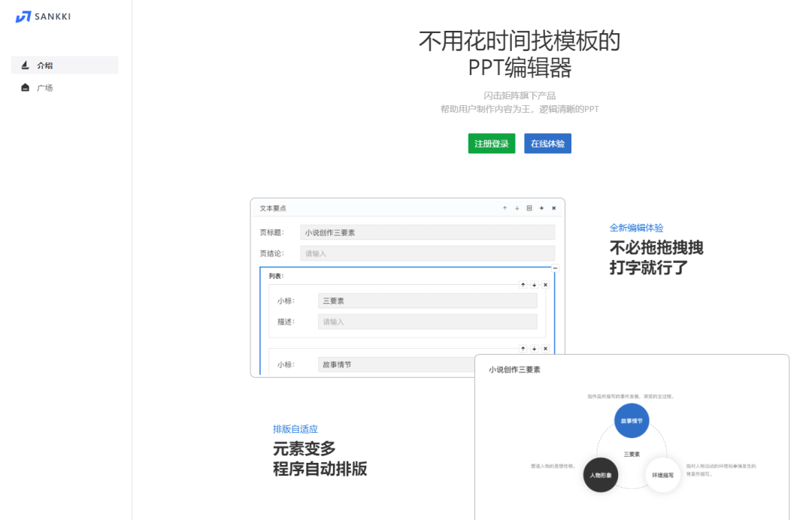Click the down-arrow icon in 文本要点 header
Screen dimensions: 812x520
(516, 208)
